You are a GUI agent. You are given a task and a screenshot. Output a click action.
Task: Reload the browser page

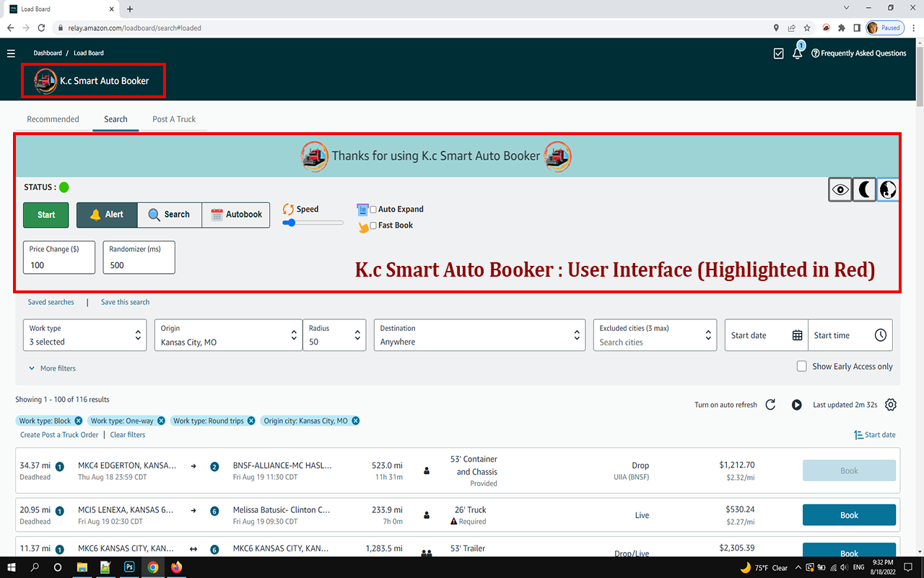coord(42,28)
